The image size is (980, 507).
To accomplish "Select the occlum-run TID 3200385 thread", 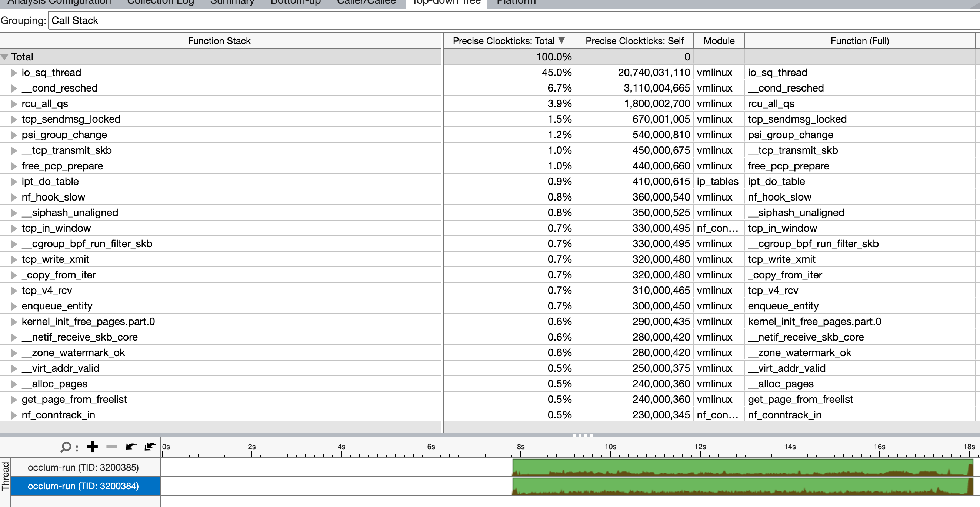I will pos(83,467).
